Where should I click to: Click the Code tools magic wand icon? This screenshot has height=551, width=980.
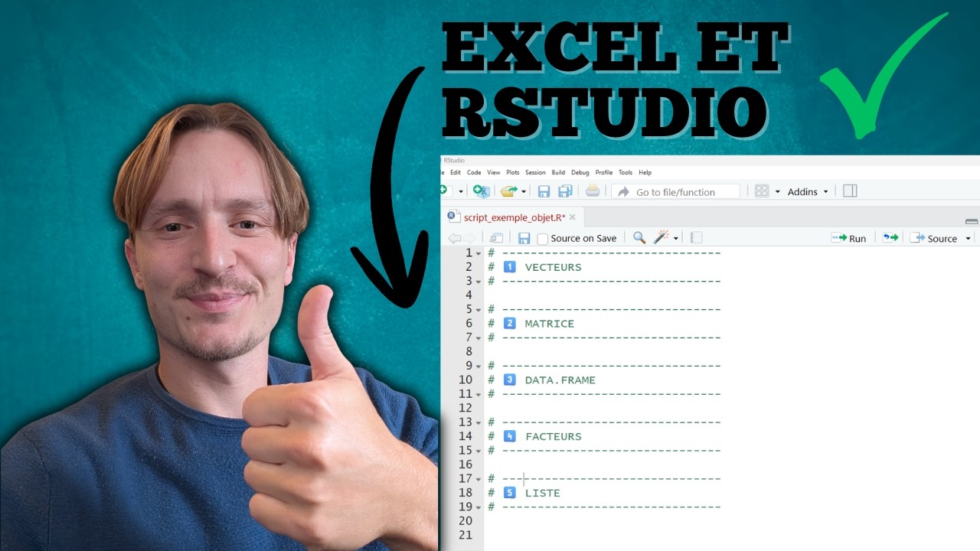661,237
